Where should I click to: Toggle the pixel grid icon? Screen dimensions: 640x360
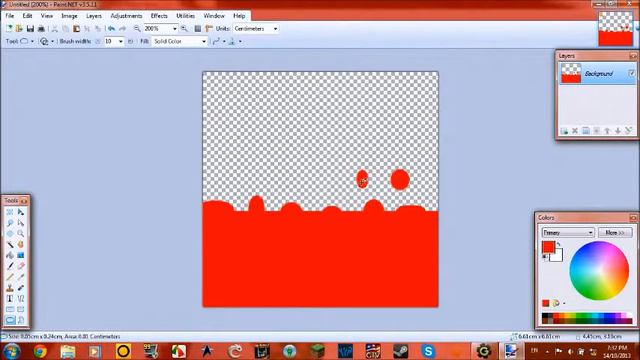point(198,29)
